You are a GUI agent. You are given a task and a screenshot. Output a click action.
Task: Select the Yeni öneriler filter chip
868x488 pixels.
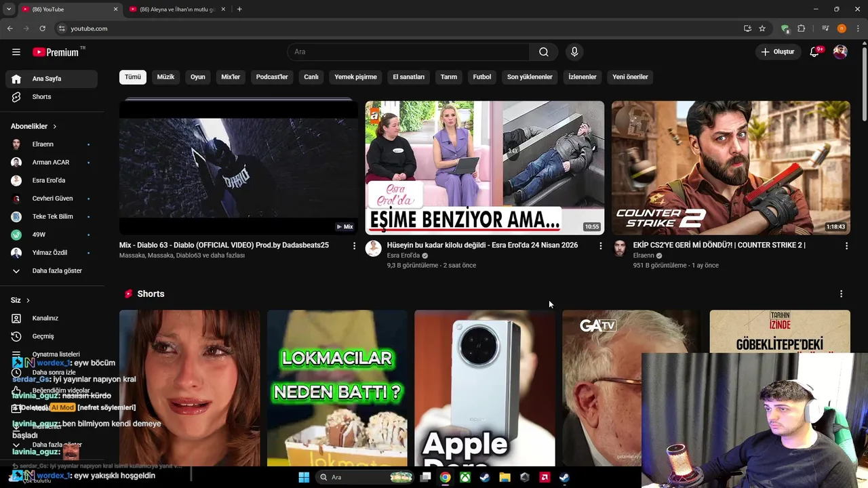point(631,77)
